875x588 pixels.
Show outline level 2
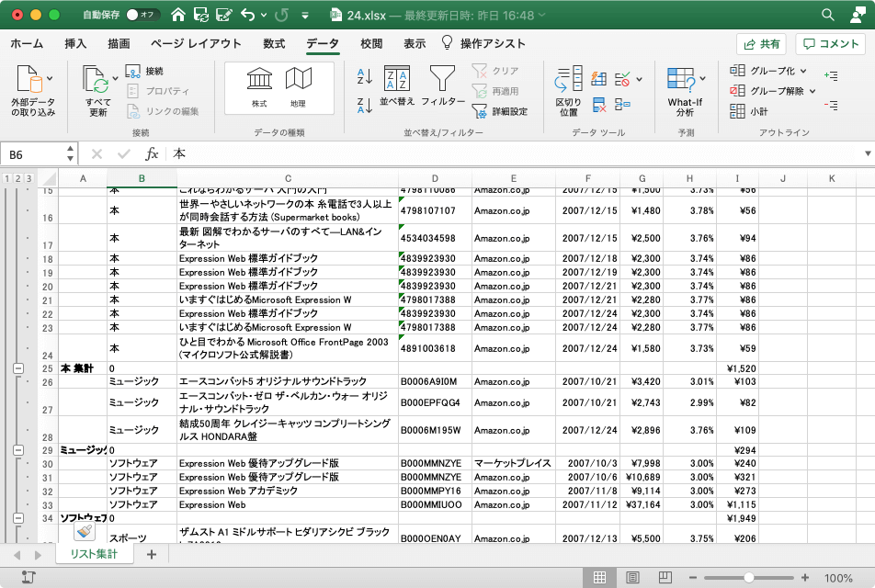click(x=18, y=178)
